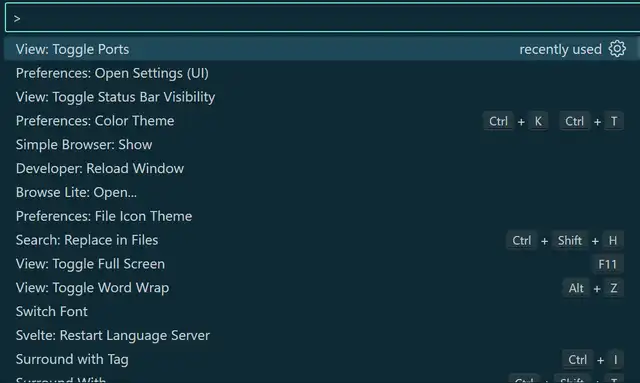Open Preferences: Color Theme
Image resolution: width=640 pixels, height=383 pixels.
320,121
